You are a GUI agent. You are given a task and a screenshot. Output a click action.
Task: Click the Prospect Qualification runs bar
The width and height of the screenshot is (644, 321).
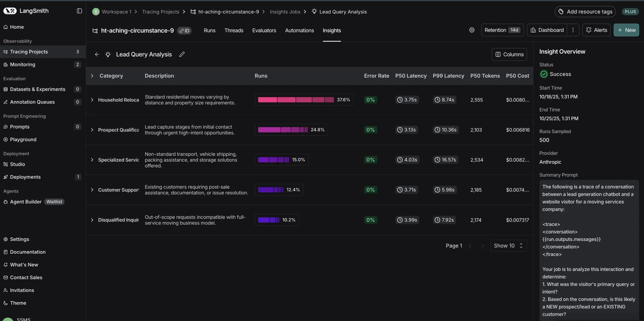tap(283, 130)
